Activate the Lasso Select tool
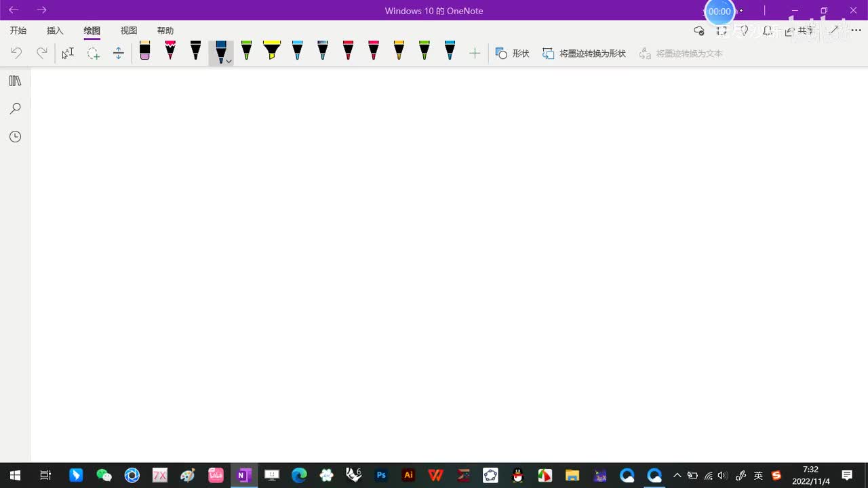The width and height of the screenshot is (868, 488). coord(94,53)
